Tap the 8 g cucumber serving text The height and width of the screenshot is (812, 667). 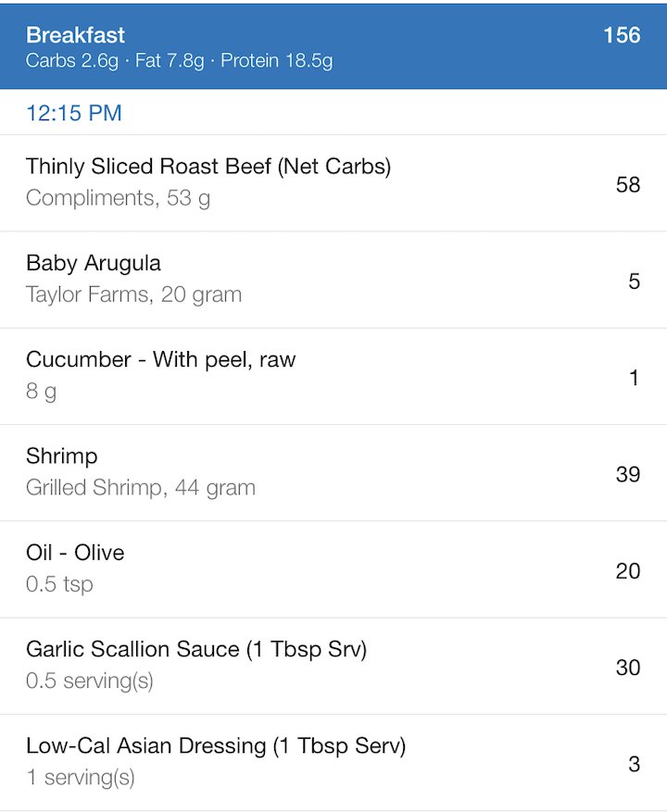pyautogui.click(x=42, y=392)
